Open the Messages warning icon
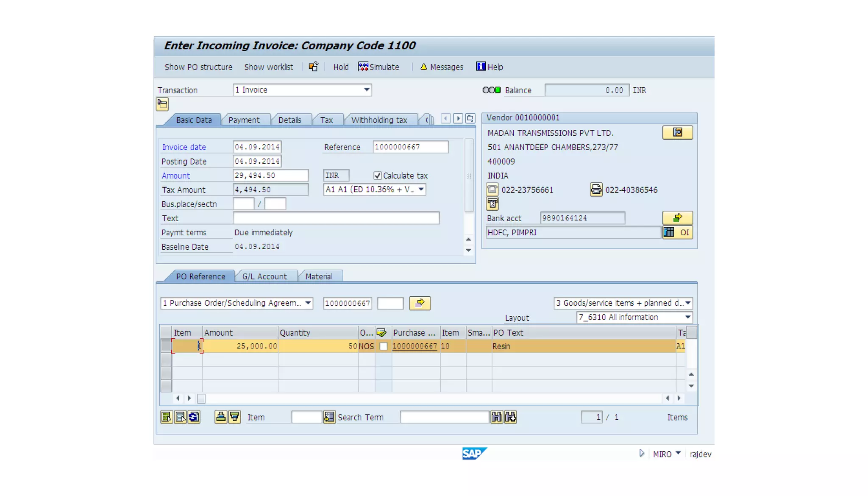868x496 pixels. [423, 67]
